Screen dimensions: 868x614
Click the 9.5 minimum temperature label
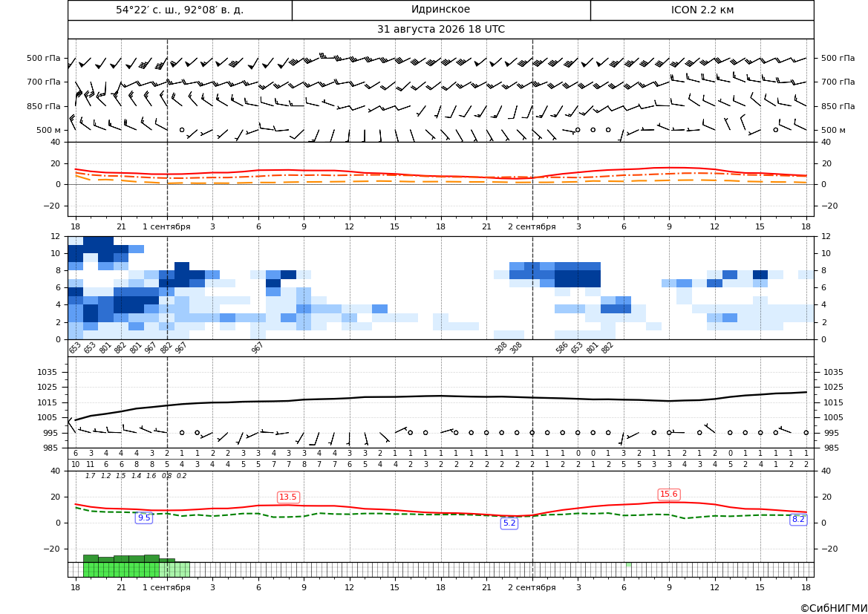click(x=144, y=518)
